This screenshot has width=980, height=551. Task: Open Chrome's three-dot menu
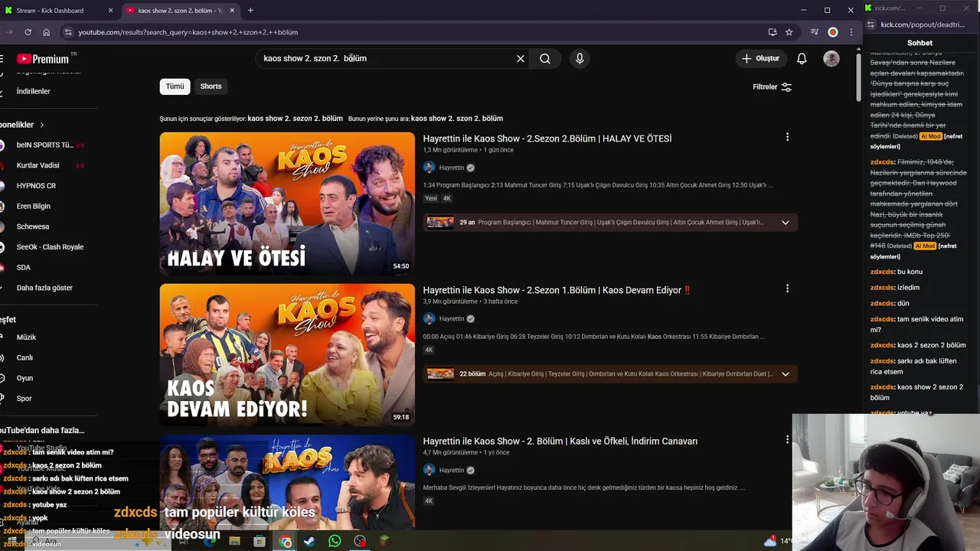851,32
